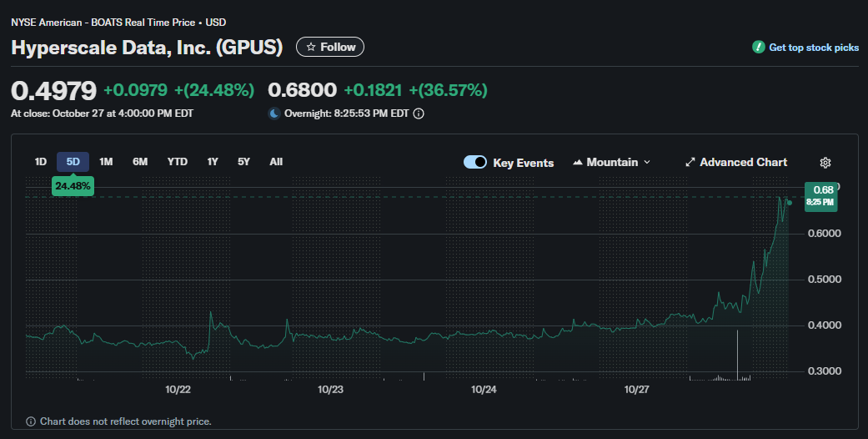Select the 5D chart range

pos(73,162)
